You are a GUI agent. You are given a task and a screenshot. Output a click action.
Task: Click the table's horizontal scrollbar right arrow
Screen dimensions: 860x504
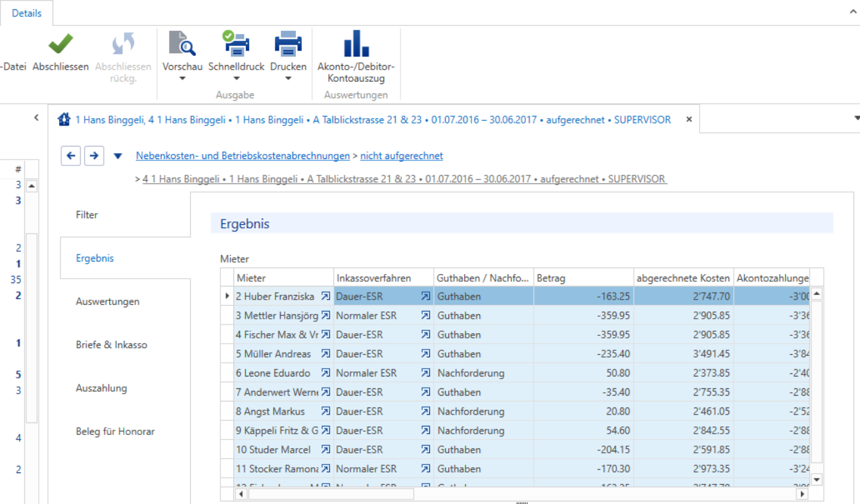(801, 493)
